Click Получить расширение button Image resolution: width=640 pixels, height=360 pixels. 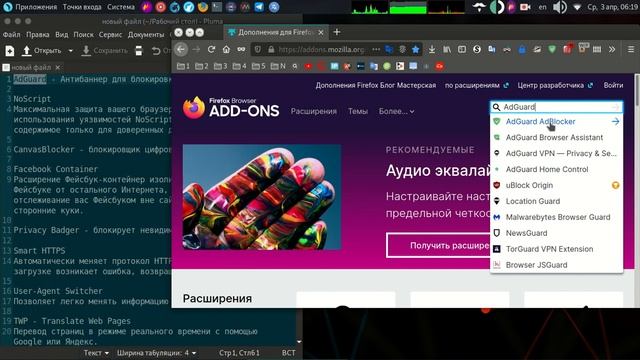[x=438, y=245]
